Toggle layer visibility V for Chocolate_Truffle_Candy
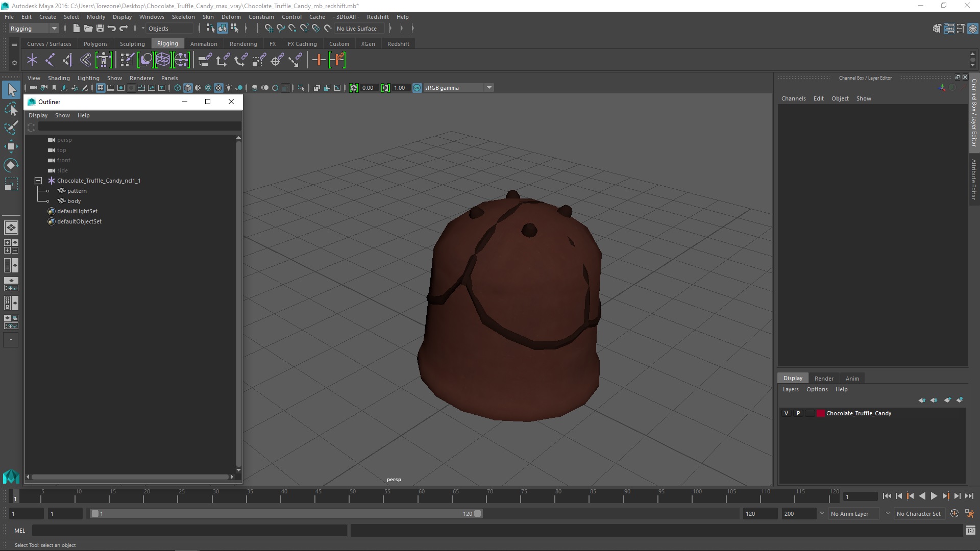This screenshot has width=980, height=551. (786, 413)
